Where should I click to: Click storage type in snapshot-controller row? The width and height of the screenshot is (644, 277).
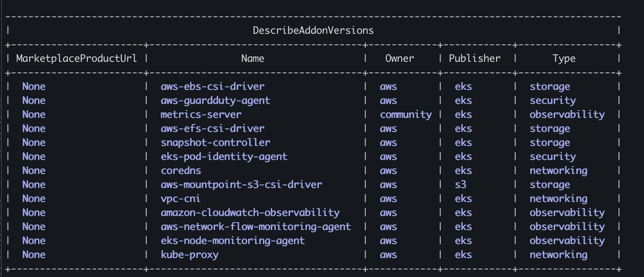coord(550,143)
